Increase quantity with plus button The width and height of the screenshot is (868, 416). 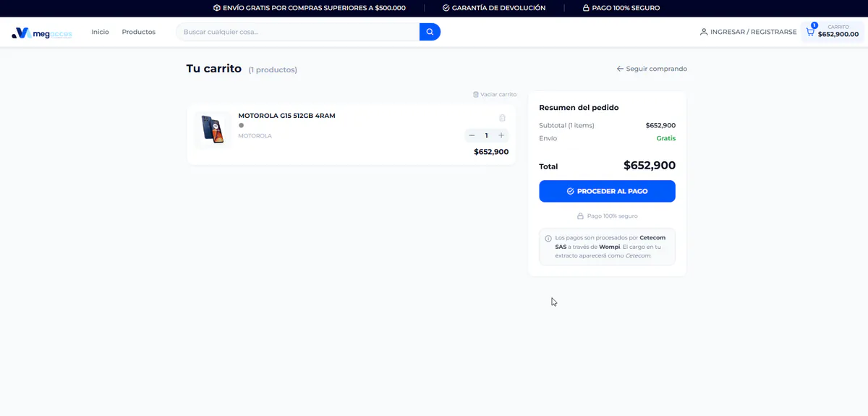(x=501, y=135)
